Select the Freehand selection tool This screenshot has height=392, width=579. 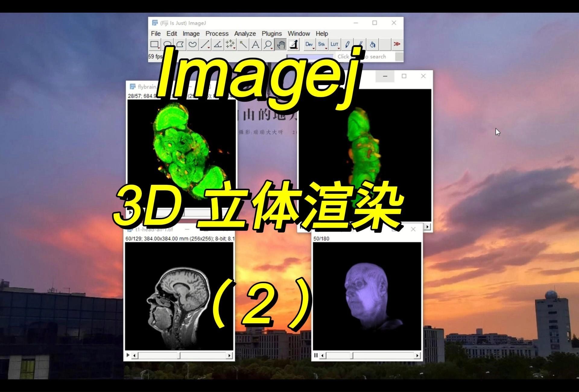[x=192, y=45]
